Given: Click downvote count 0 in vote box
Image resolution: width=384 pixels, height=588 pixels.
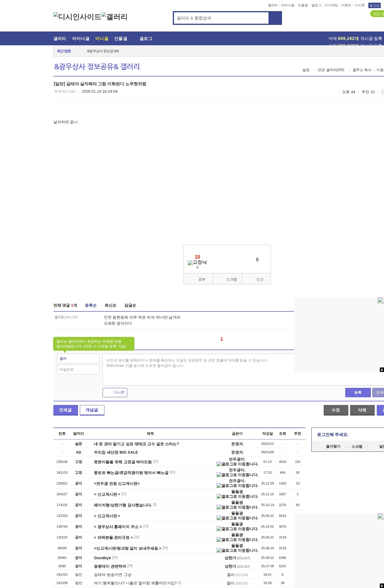Looking at the screenshot, I should click(x=257, y=259).
